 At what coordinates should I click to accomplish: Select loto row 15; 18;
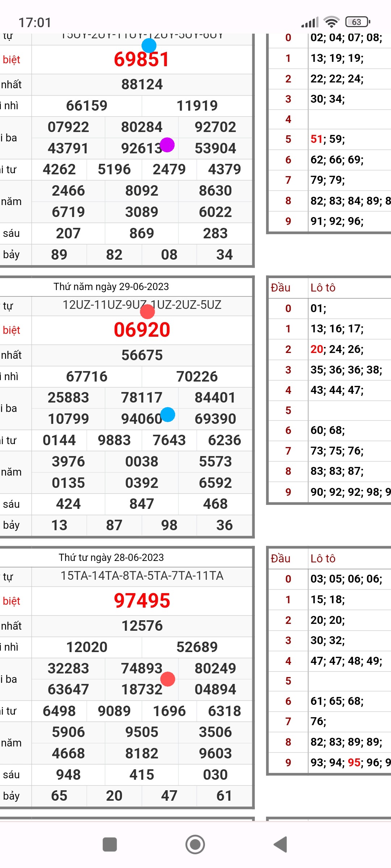[x=328, y=600]
